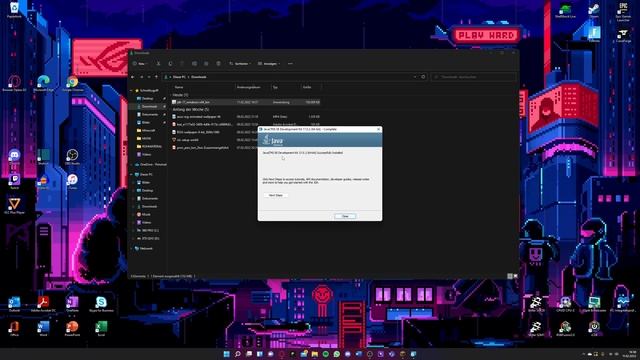Switch Explorer to details view icon
640x360 pixels.
pyautogui.click(x=510, y=276)
